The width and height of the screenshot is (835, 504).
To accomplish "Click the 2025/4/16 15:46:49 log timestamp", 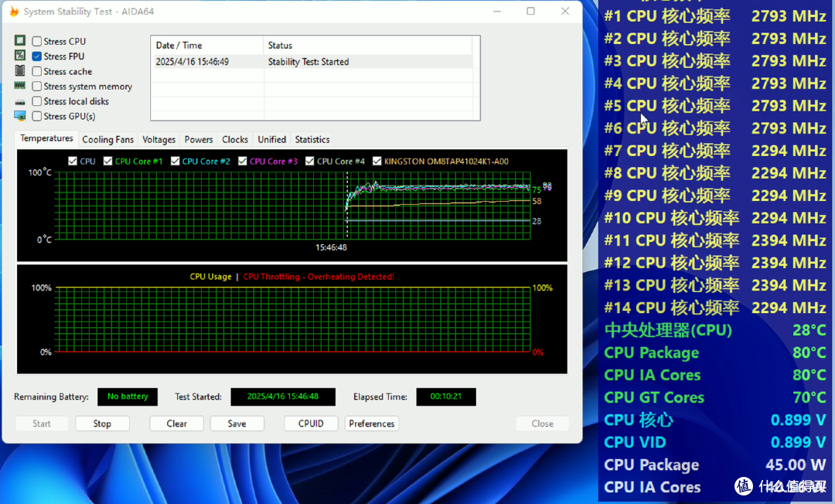I will click(193, 62).
